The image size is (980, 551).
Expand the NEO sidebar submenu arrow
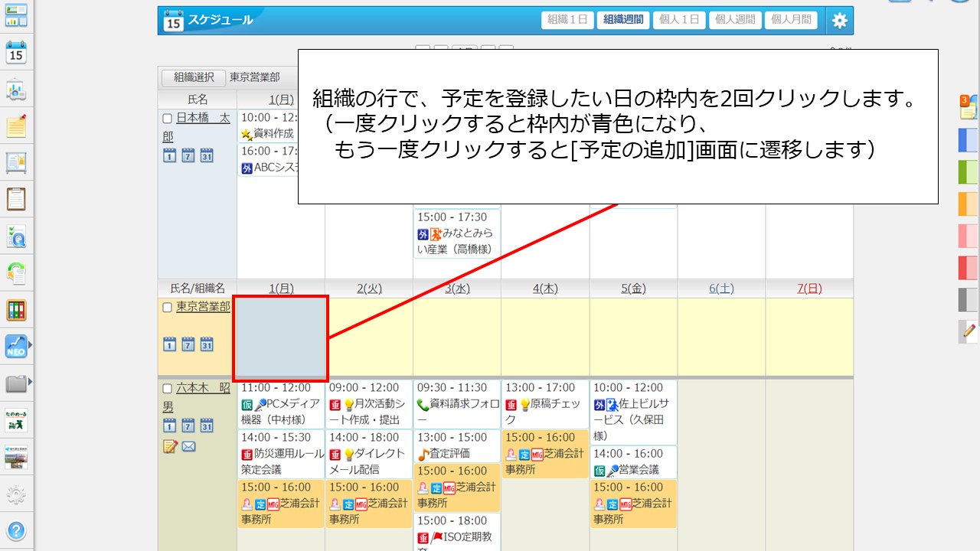click(31, 346)
